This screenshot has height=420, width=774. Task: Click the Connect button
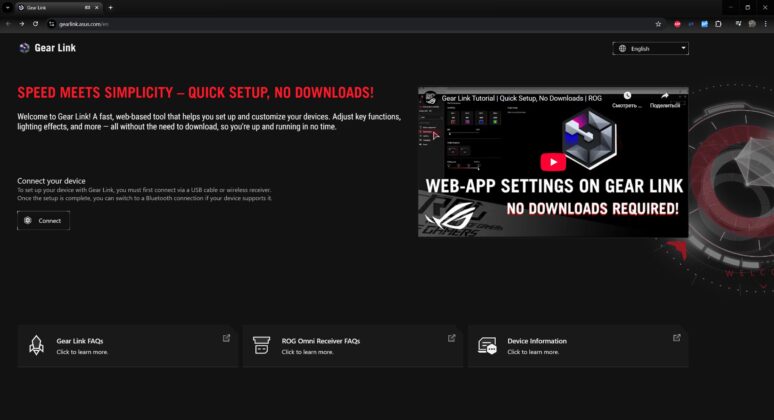click(x=43, y=221)
